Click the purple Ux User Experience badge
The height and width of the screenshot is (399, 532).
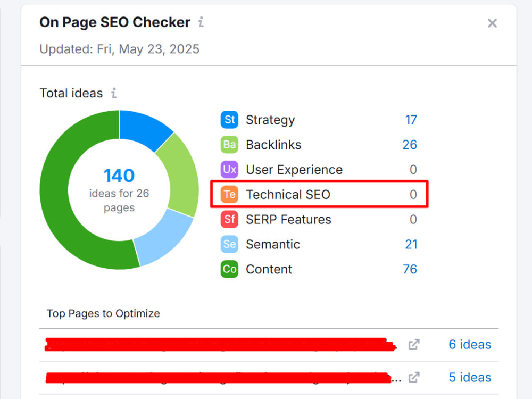point(229,169)
